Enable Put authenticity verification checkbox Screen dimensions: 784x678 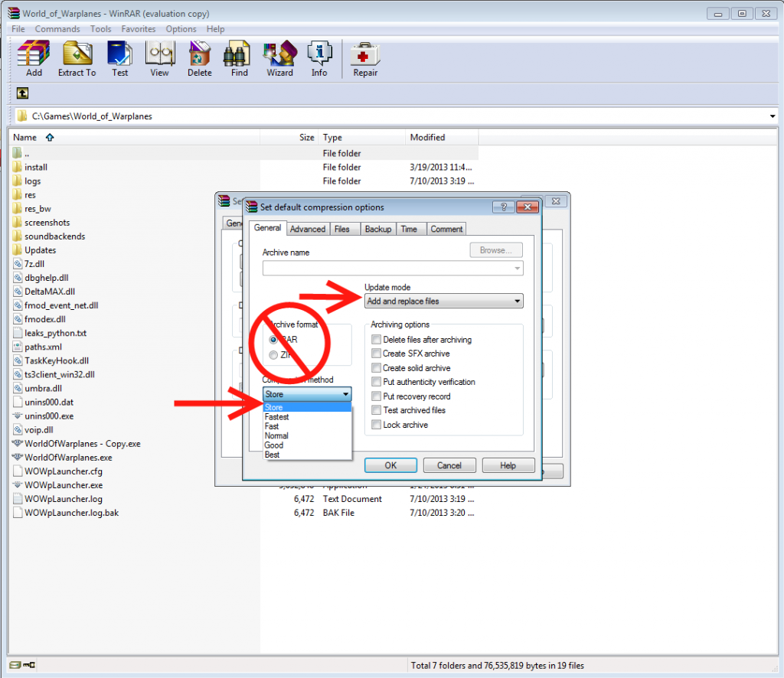pos(376,382)
